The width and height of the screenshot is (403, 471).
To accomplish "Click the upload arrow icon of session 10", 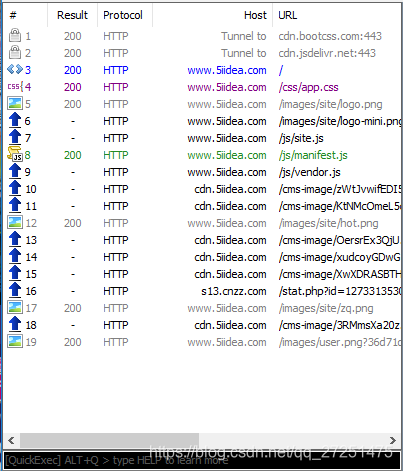I will click(x=15, y=188).
